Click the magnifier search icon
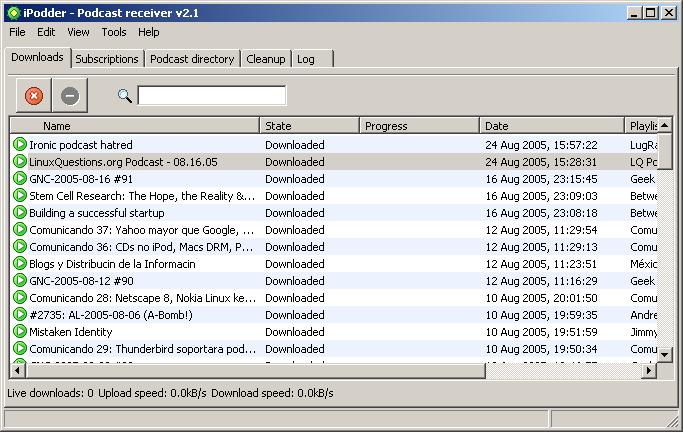 click(x=125, y=96)
